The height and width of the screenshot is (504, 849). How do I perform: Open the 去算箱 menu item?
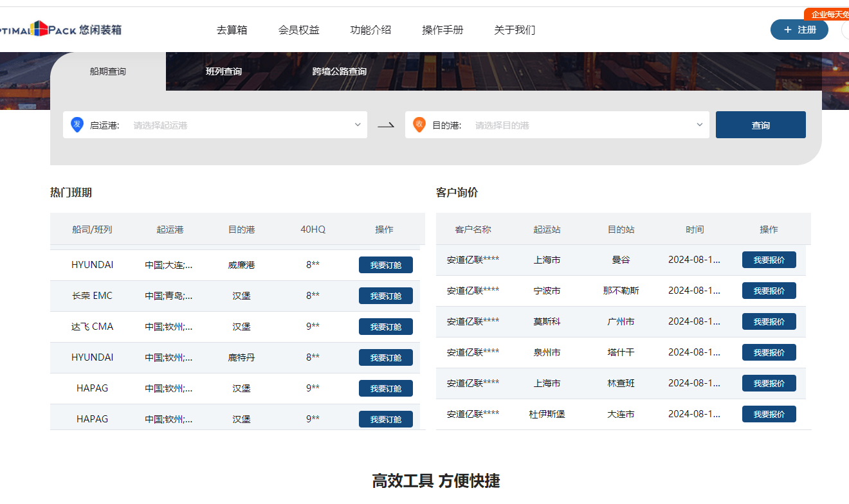pos(232,30)
